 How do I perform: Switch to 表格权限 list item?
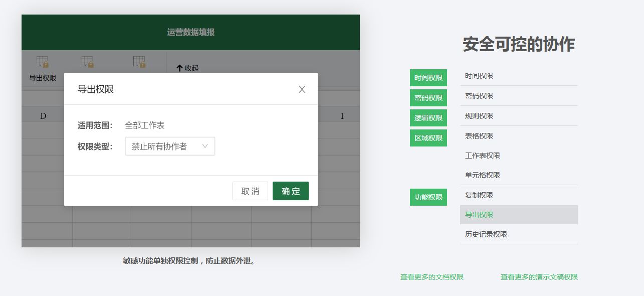[519, 136]
